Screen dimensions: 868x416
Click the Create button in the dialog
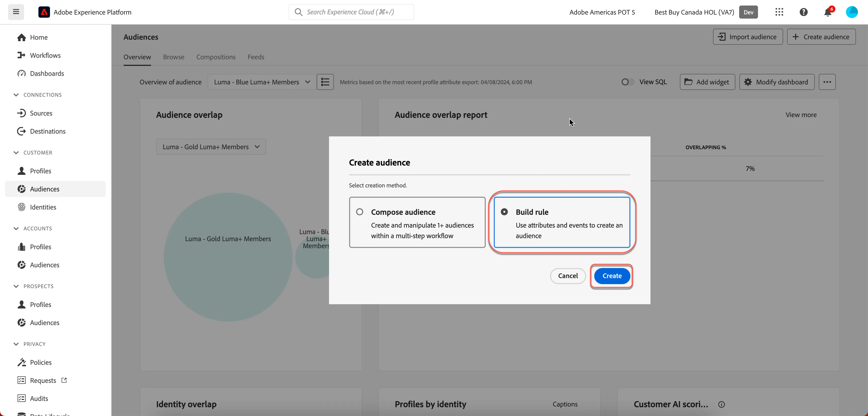(x=612, y=276)
